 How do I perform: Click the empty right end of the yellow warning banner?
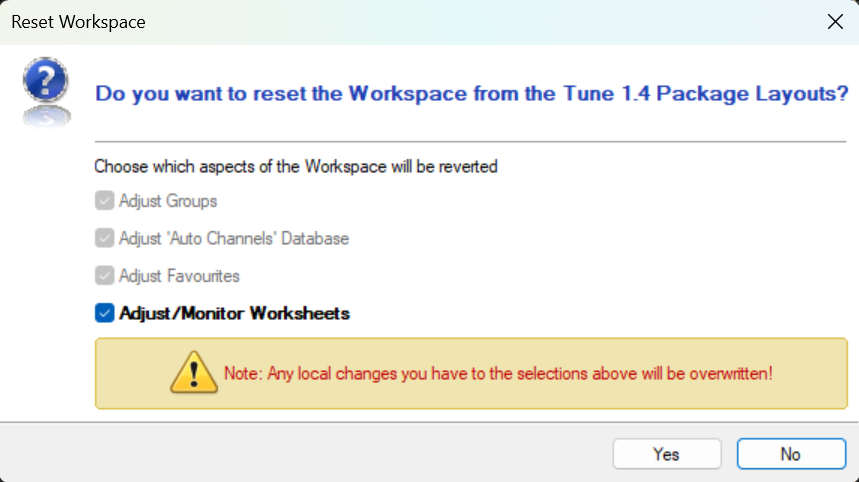click(x=815, y=373)
